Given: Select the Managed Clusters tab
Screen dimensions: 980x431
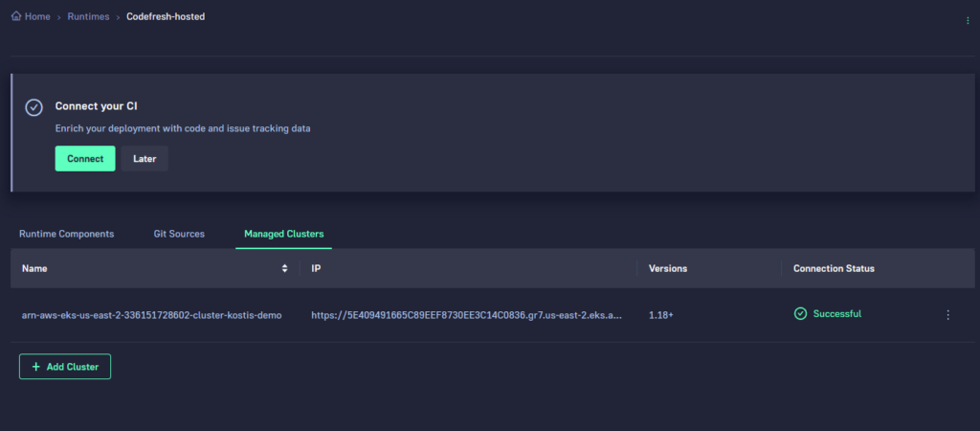Looking at the screenshot, I should (283, 234).
